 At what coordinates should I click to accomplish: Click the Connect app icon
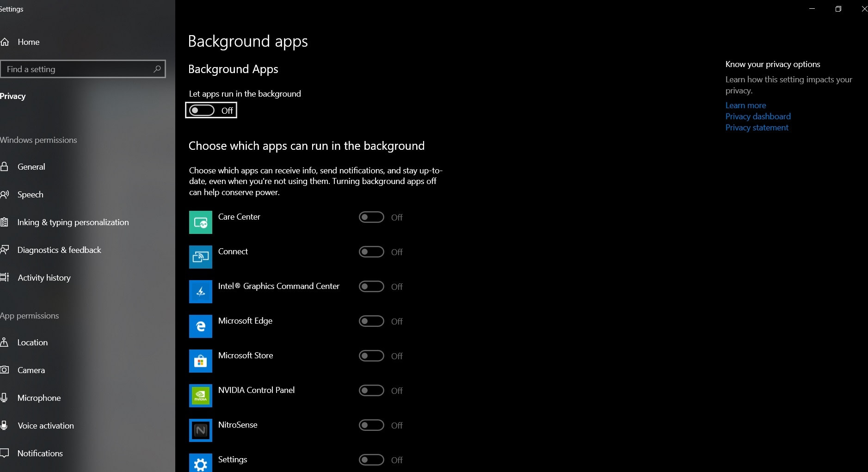click(201, 257)
